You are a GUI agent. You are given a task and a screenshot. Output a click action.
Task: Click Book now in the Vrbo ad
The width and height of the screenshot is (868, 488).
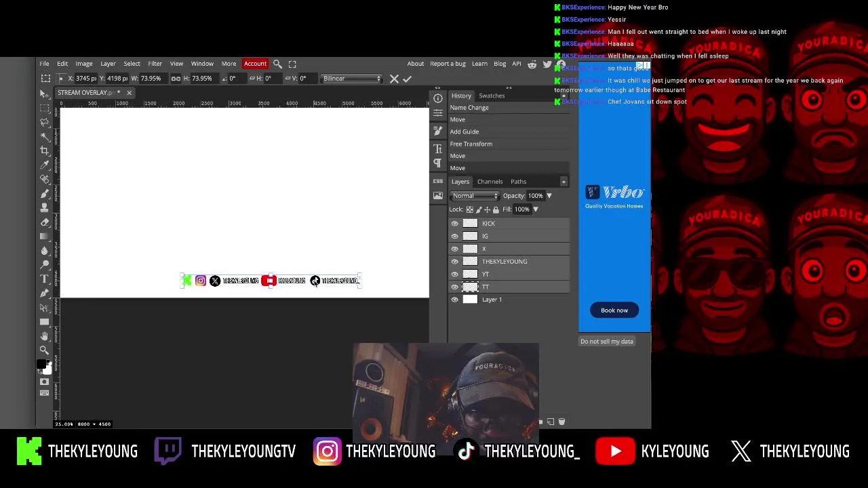[x=614, y=310]
